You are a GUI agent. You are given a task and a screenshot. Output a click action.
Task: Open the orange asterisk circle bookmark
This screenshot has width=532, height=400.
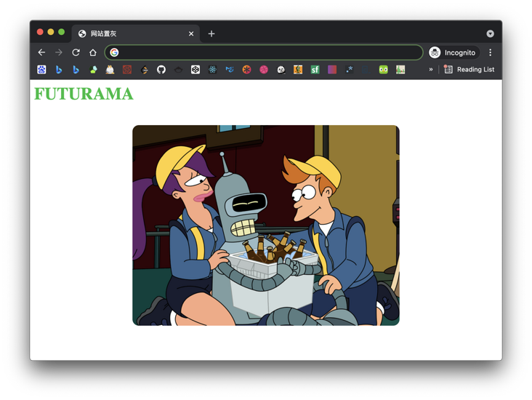click(246, 70)
